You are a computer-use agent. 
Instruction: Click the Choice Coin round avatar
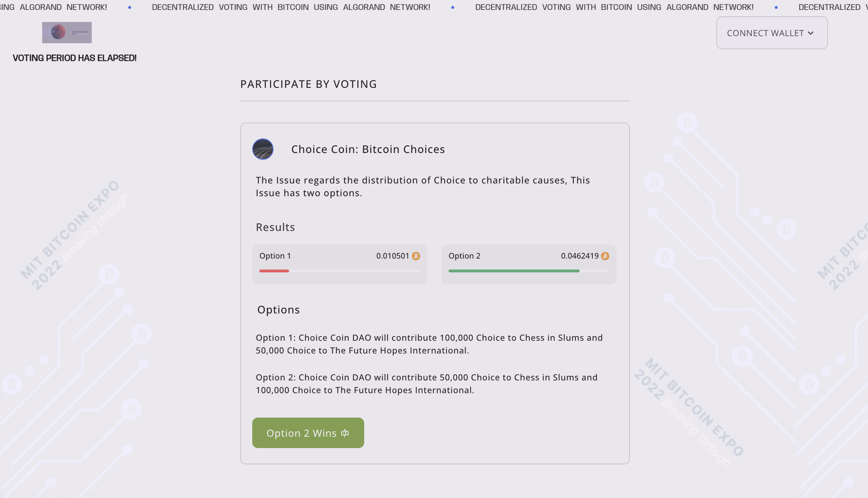263,149
